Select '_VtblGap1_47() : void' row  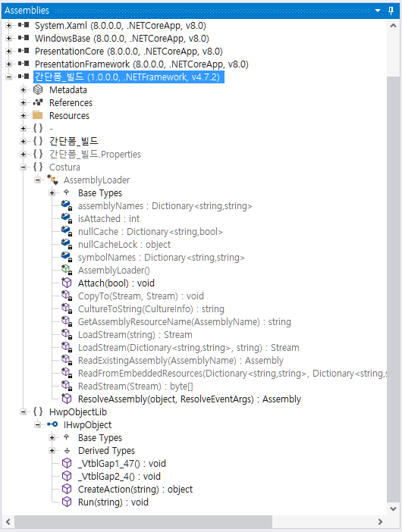[x=122, y=464]
